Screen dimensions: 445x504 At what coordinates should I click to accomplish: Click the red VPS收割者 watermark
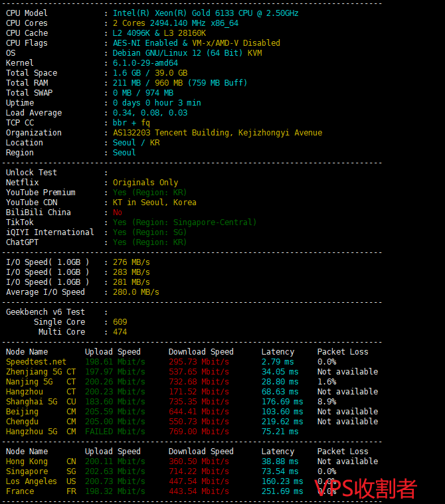click(x=365, y=489)
